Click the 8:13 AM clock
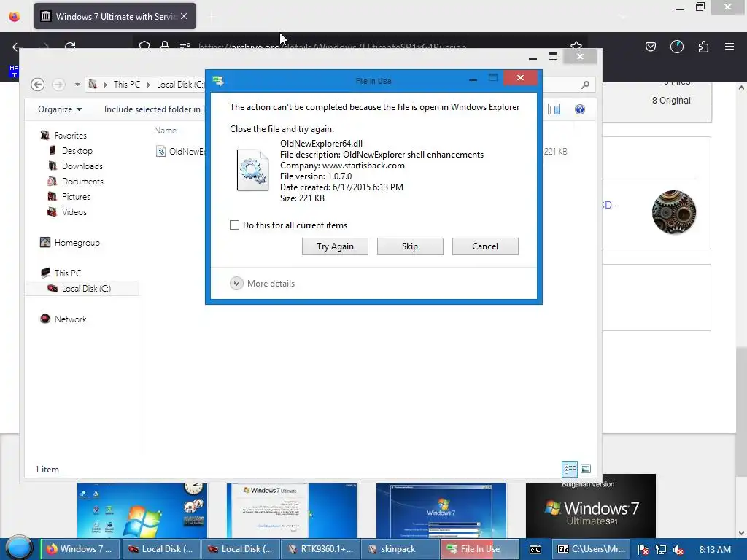 [x=715, y=550]
